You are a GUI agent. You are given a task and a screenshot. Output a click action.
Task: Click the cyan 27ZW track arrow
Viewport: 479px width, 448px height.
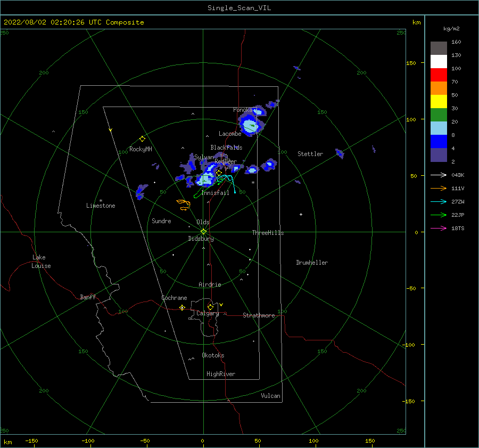(x=439, y=201)
